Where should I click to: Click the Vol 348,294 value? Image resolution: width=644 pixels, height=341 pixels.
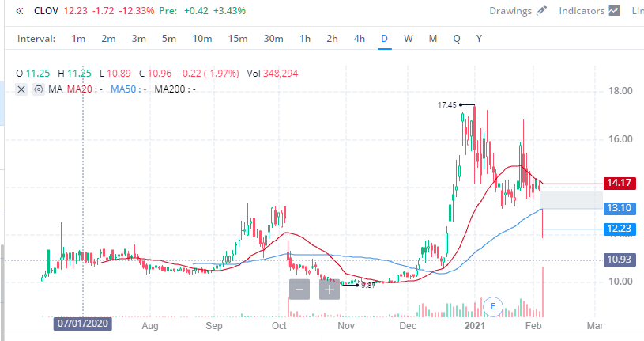tap(273, 74)
